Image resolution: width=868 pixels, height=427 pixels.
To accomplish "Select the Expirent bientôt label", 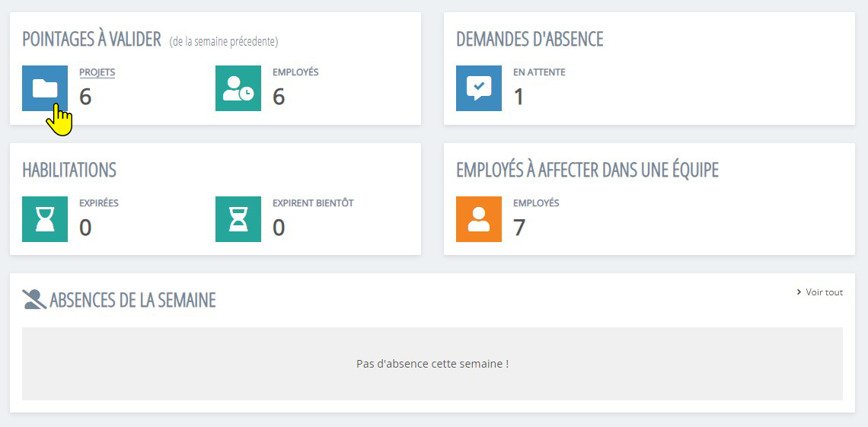I will (313, 203).
